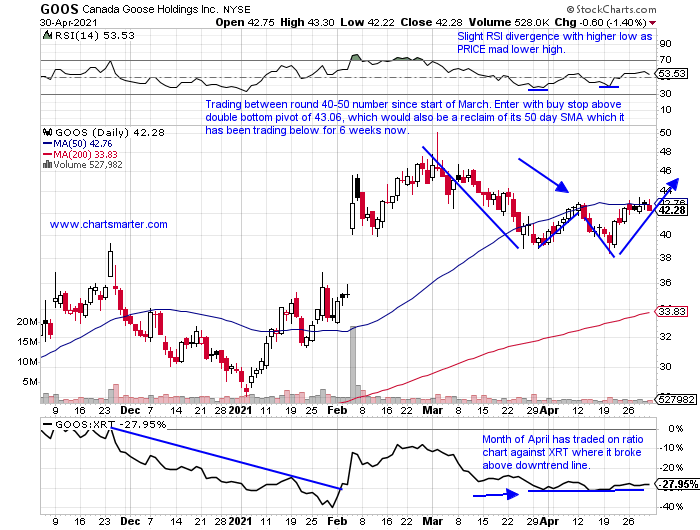Click the 30-Apr-2021 date label

click(x=68, y=22)
